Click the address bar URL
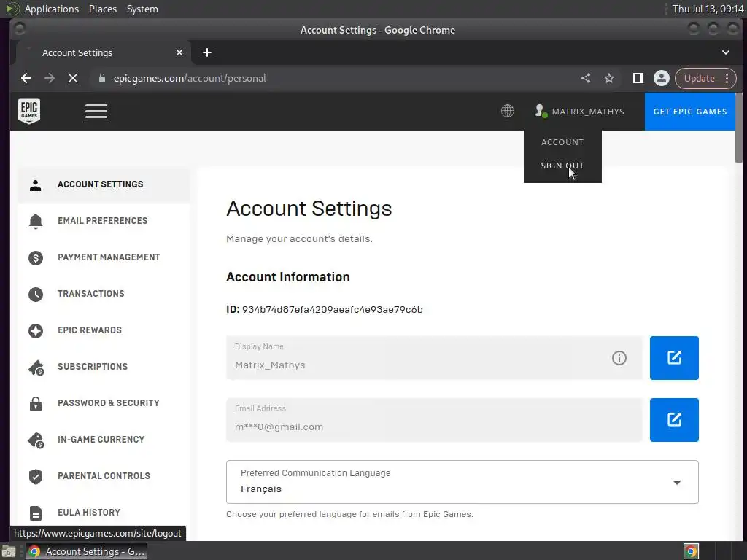The image size is (747, 560). 190,78
